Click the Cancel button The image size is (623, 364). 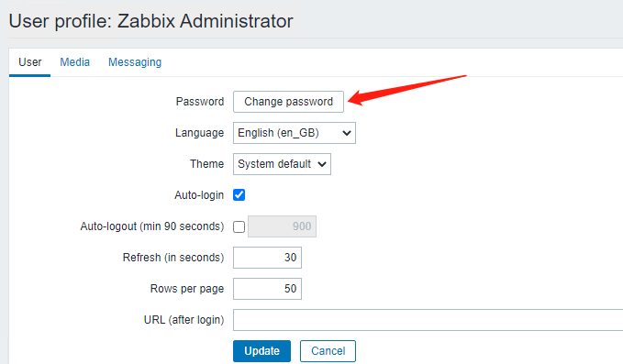pyautogui.click(x=328, y=351)
